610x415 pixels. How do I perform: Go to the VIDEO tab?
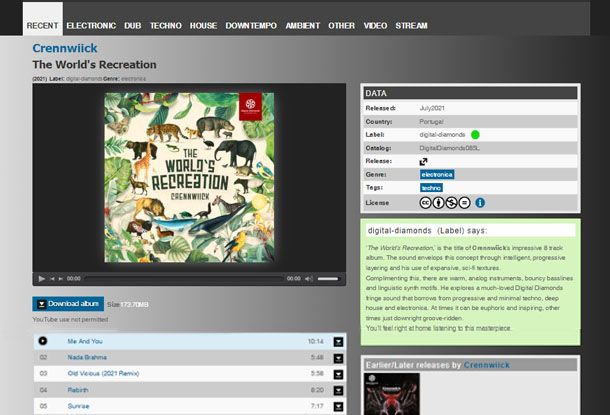375,26
